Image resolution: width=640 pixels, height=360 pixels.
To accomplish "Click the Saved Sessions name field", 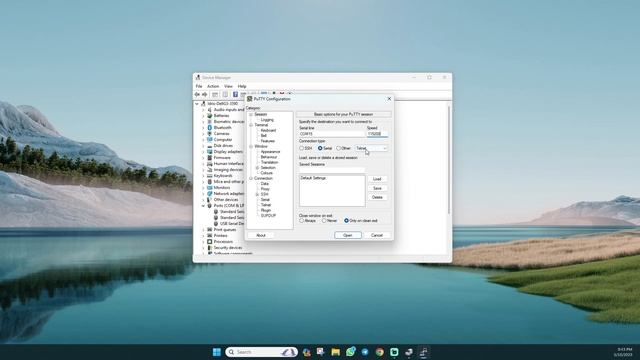I will click(x=332, y=170).
